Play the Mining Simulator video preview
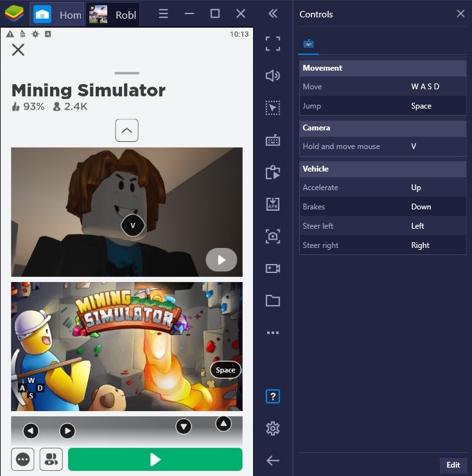This screenshot has width=472, height=476. click(222, 260)
